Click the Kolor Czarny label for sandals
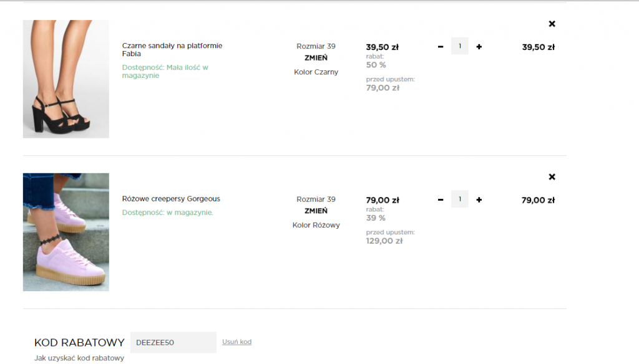The height and width of the screenshot is (364, 639). (316, 72)
